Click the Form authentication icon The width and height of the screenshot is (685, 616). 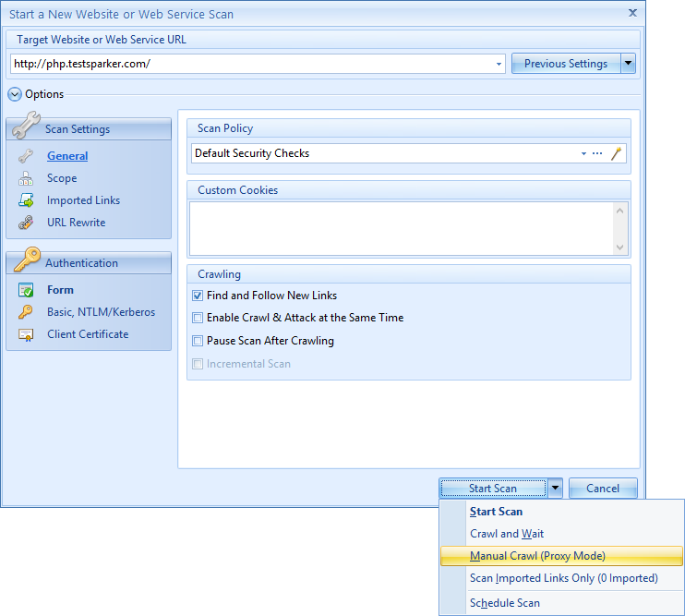26,290
